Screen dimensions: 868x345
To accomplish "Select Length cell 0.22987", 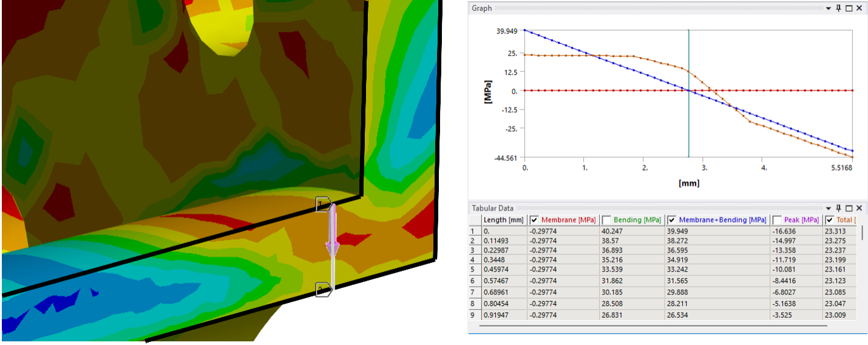I will point(503,250).
